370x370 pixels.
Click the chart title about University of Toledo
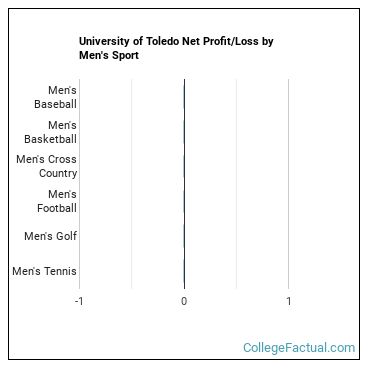(x=176, y=48)
